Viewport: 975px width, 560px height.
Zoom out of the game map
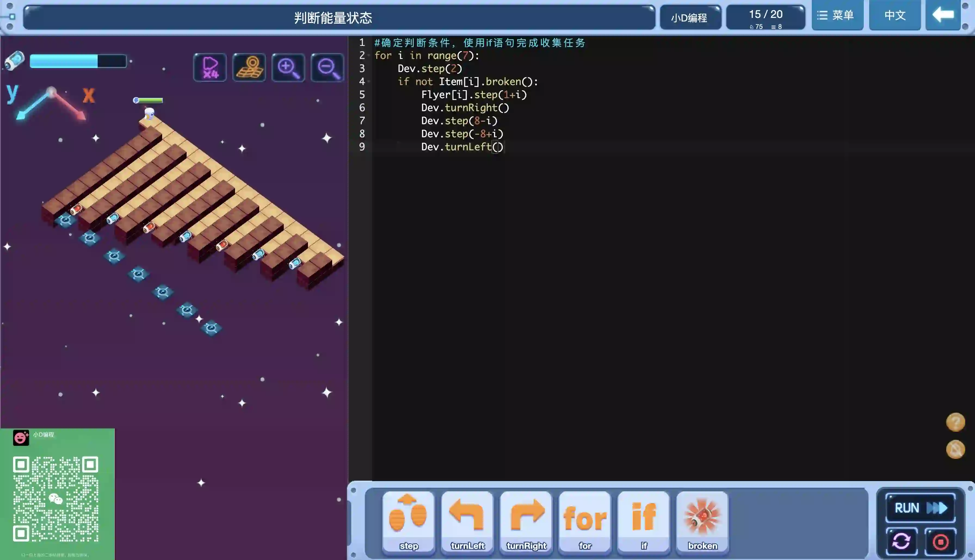(328, 68)
